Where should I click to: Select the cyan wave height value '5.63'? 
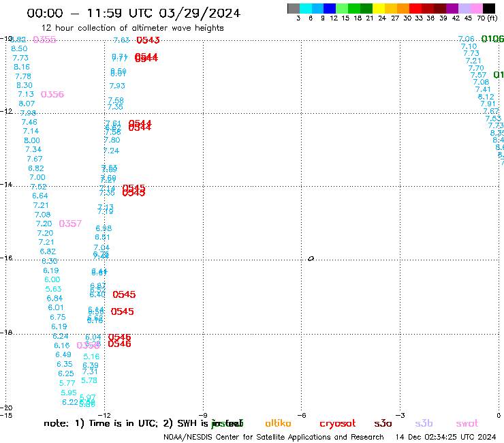click(53, 289)
